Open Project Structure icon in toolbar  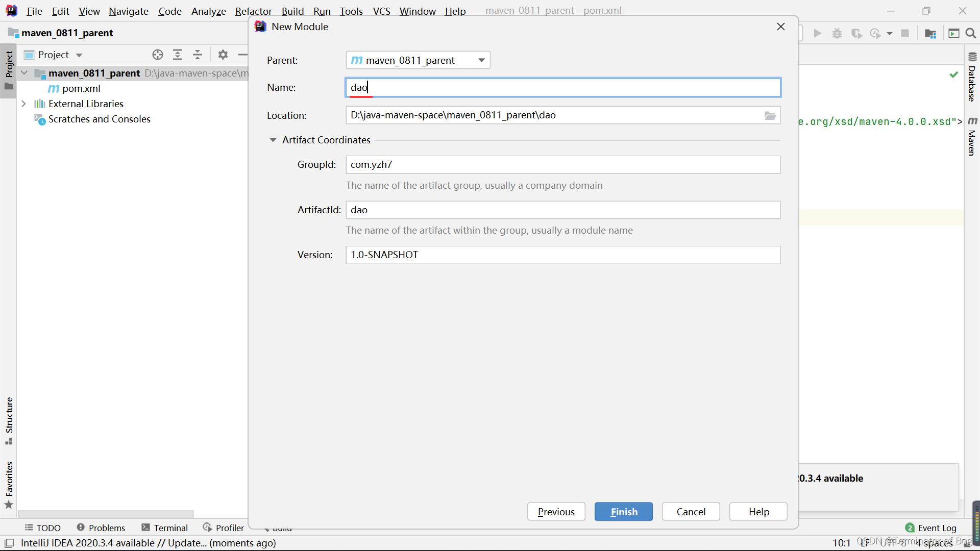click(930, 33)
